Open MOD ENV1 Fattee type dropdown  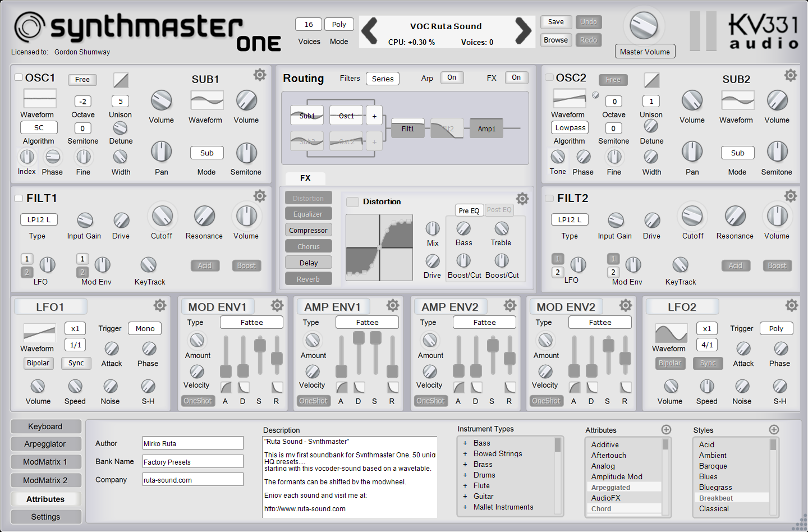pyautogui.click(x=251, y=322)
